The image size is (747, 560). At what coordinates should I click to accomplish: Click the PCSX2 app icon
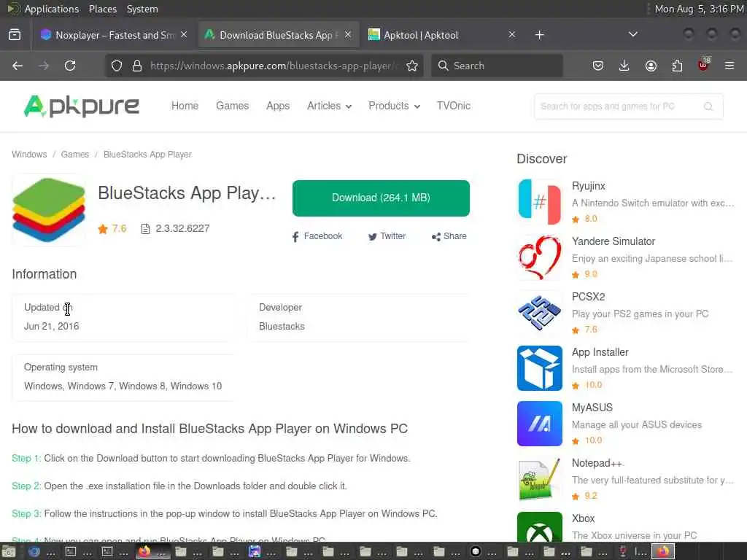(x=540, y=313)
